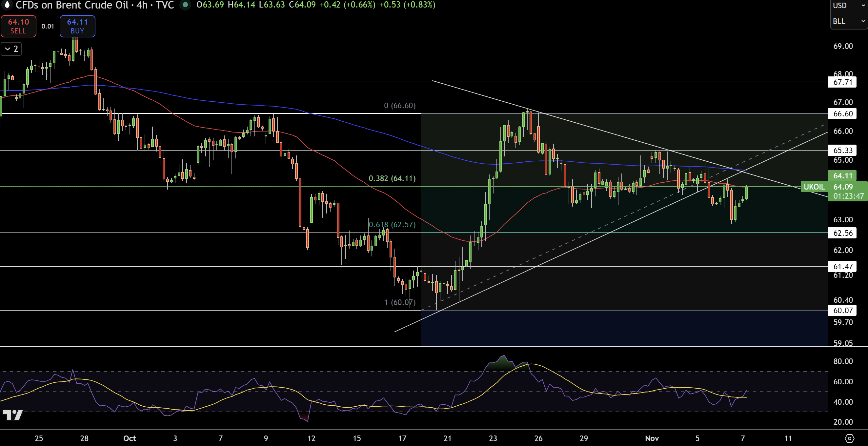Viewport: 868px width, 446px height.
Task: Select the 60.07 price level label
Action: 842,310
